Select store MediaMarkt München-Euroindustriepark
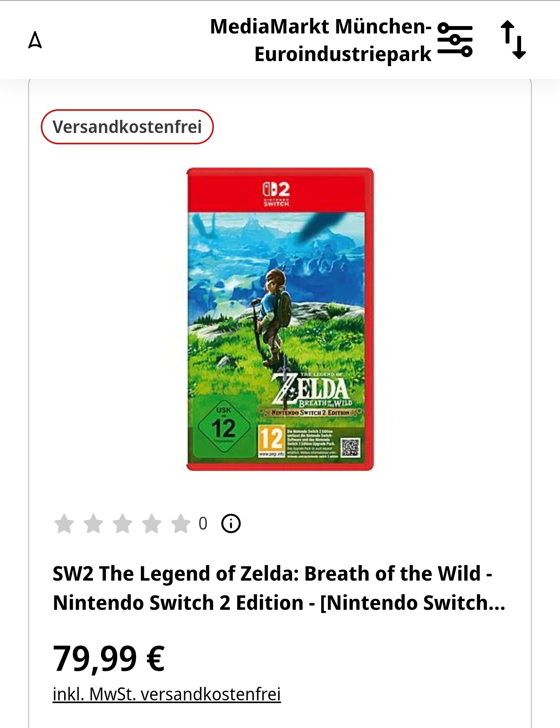Image resolution: width=560 pixels, height=728 pixels. coord(321,40)
